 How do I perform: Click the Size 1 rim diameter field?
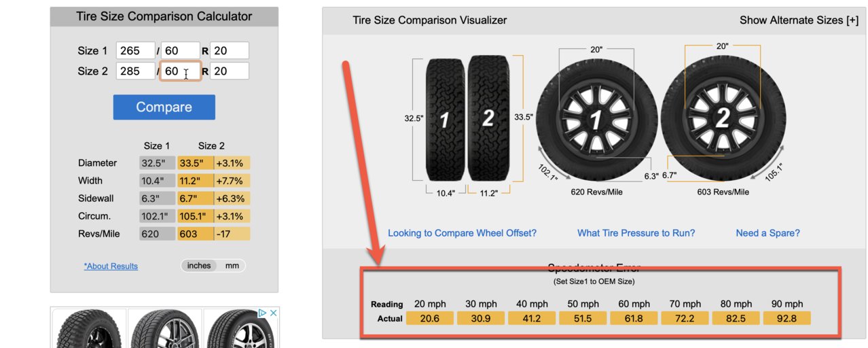pos(230,51)
